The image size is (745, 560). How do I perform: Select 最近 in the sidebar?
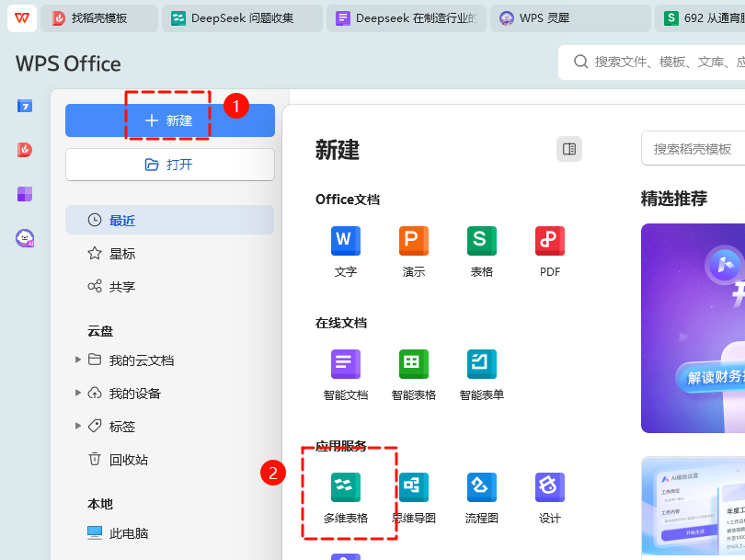[169, 220]
